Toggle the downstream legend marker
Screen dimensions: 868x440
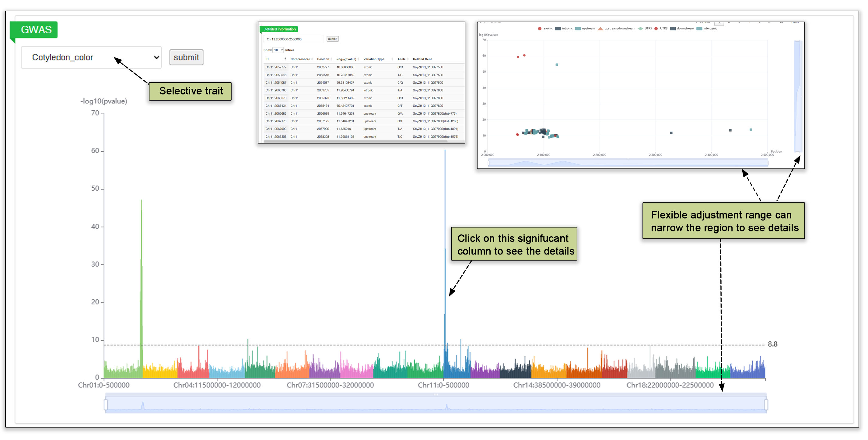(x=673, y=29)
